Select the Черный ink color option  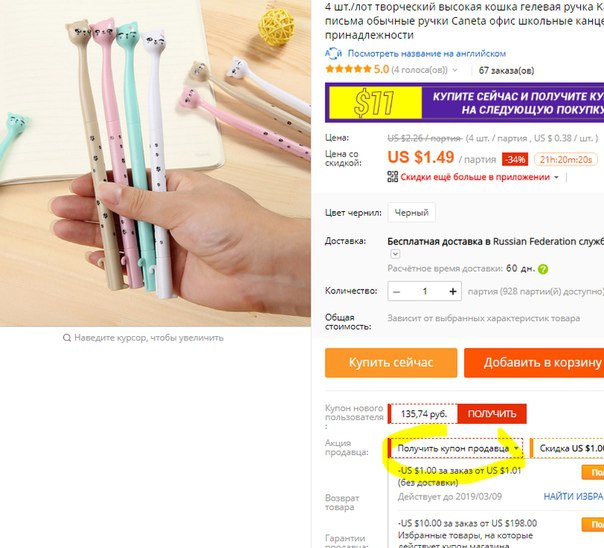411,213
